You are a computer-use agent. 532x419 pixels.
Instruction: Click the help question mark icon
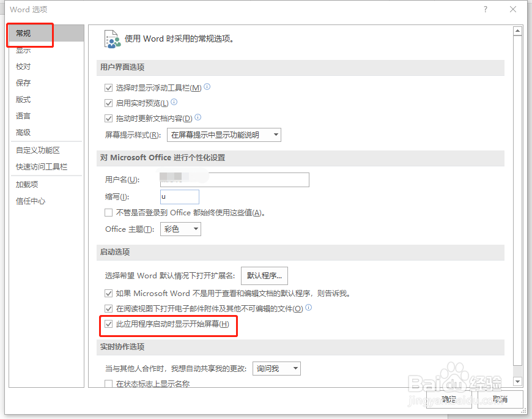click(486, 9)
